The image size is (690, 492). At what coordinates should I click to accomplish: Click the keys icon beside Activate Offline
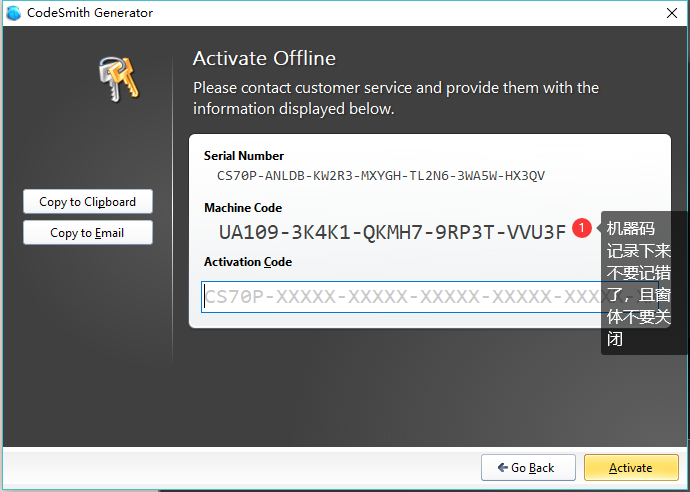point(118,79)
